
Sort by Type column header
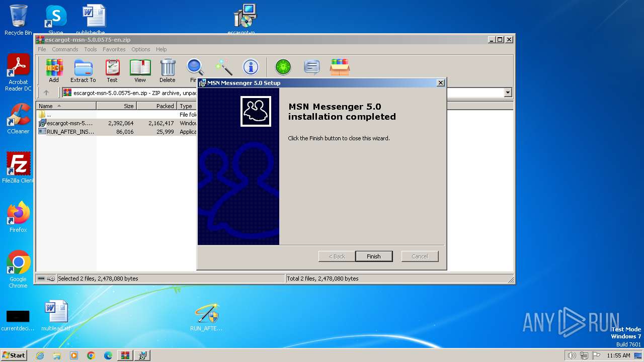pos(187,106)
